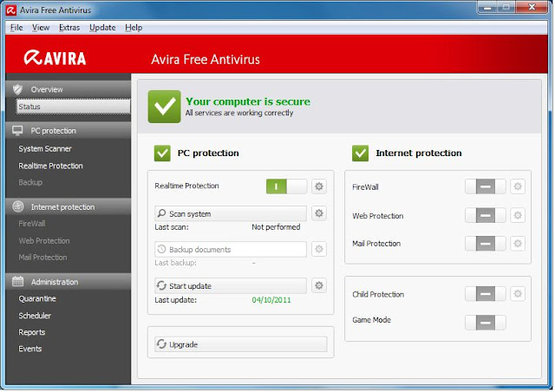Toggle the Web Protection switch
The image size is (555, 392).
coord(486,215)
